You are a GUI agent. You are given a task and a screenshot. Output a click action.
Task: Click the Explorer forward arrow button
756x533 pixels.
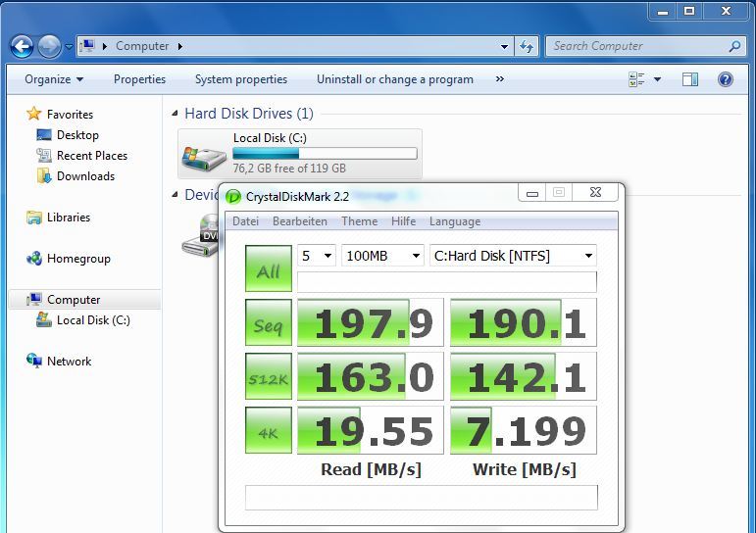(49, 47)
